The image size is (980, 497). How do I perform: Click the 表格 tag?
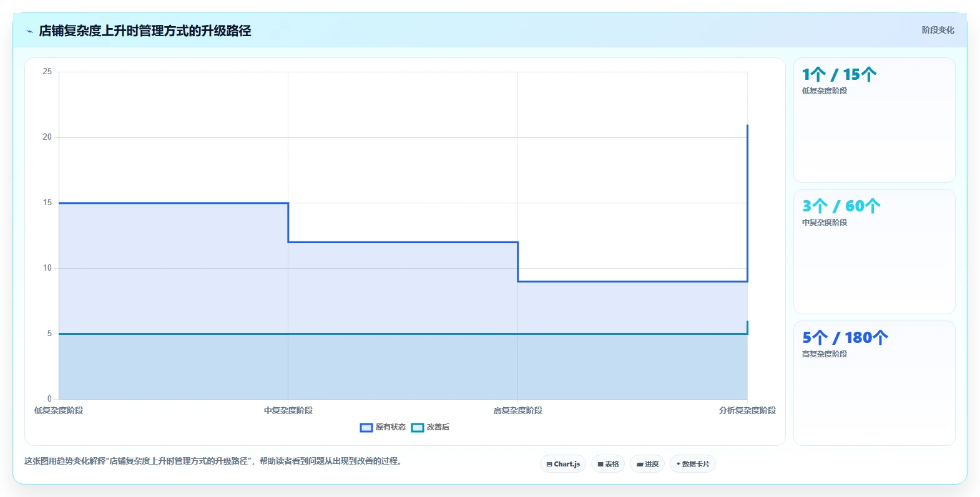coord(608,464)
